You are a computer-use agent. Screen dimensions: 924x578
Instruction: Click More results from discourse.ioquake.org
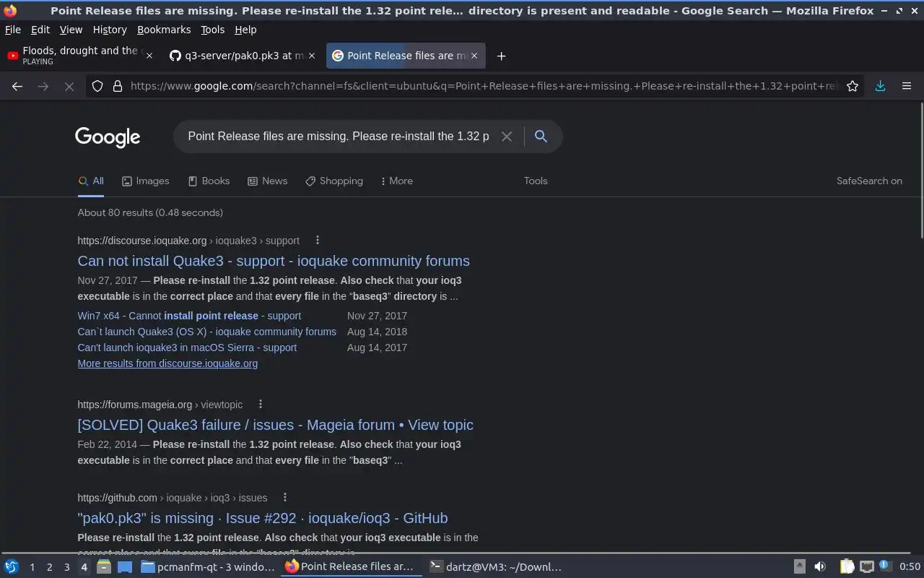pos(167,363)
